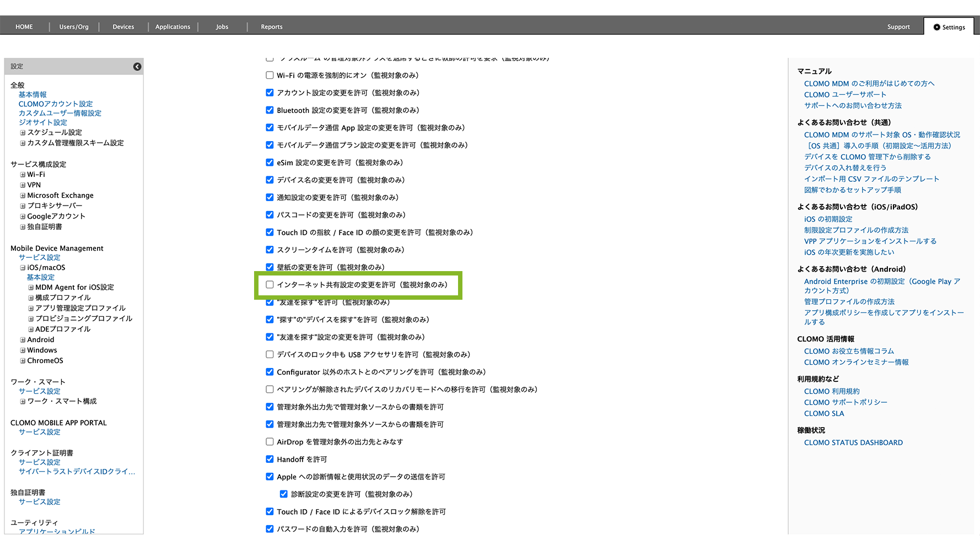Click plus icon beside ADEプロファイル
The height and width of the screenshot is (551, 980).
pos(31,329)
